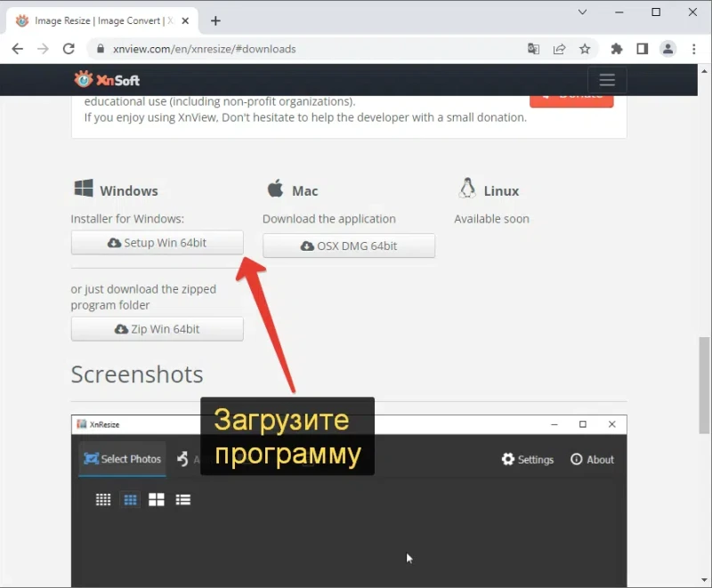Viewport: 712px width, 588px height.
Task: Click the XnResize screenshot preview
Action: (x=349, y=501)
